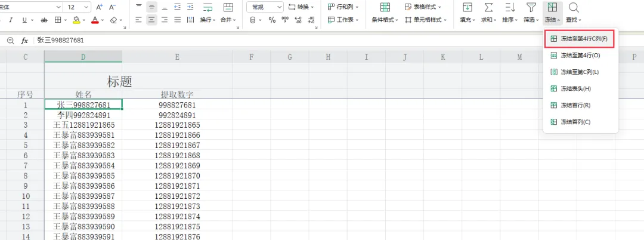644x240 pixels.
Task: Click cell with value 12881921870
Action: 177,176
